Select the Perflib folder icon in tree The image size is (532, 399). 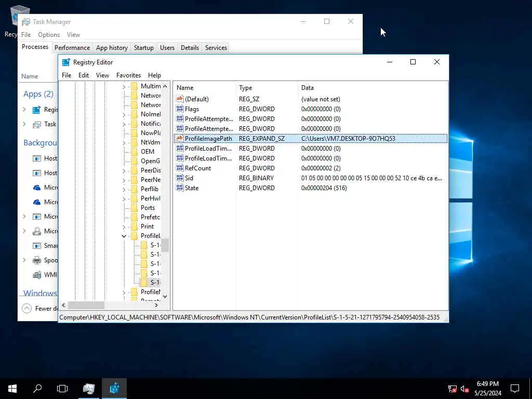(x=135, y=189)
